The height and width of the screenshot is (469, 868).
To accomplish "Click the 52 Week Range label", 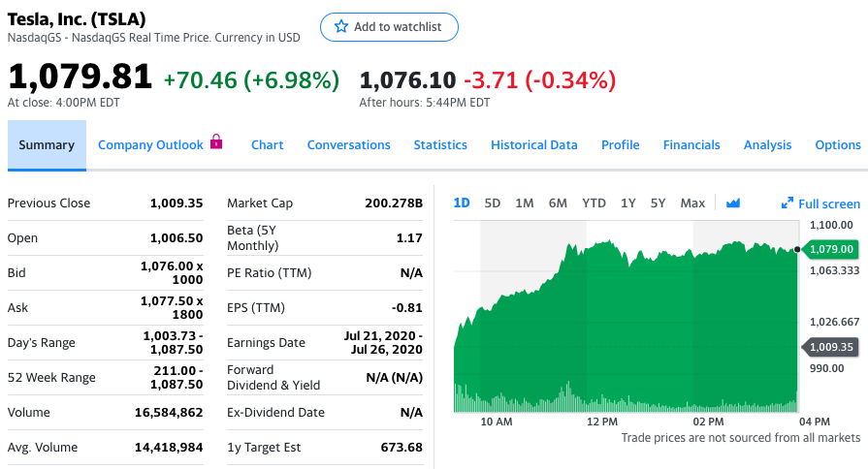I will [x=51, y=377].
